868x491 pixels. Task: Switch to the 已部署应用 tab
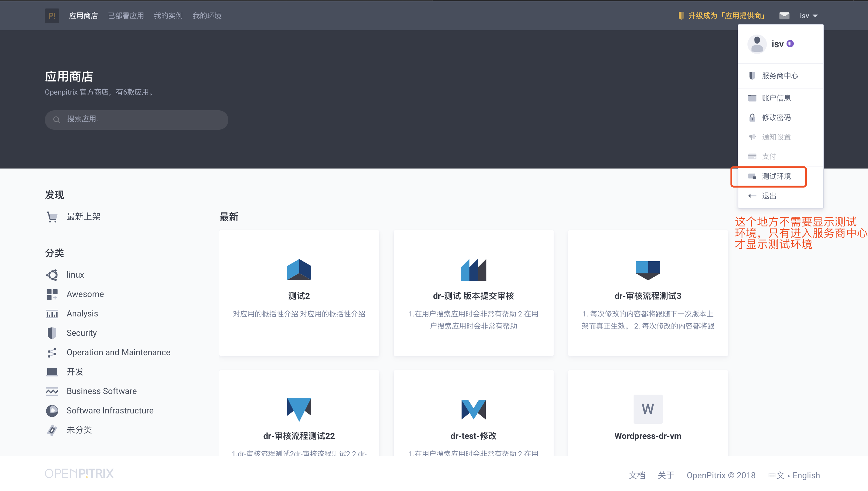(x=126, y=15)
